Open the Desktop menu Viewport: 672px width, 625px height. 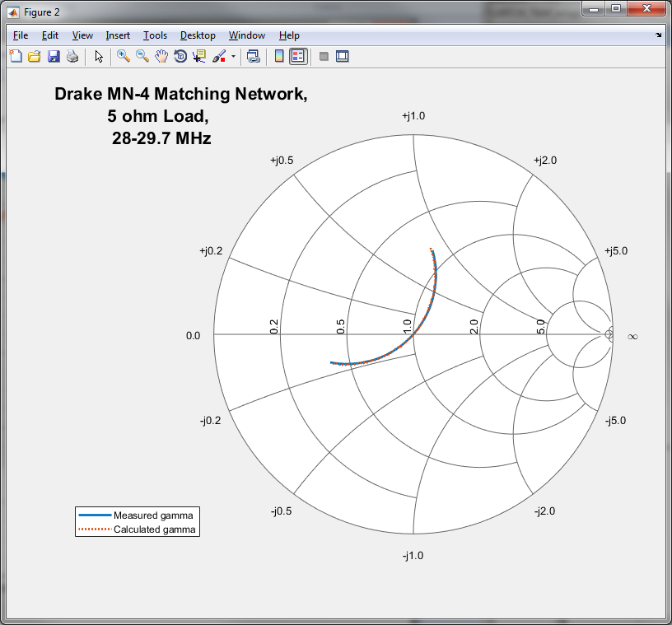coord(198,35)
